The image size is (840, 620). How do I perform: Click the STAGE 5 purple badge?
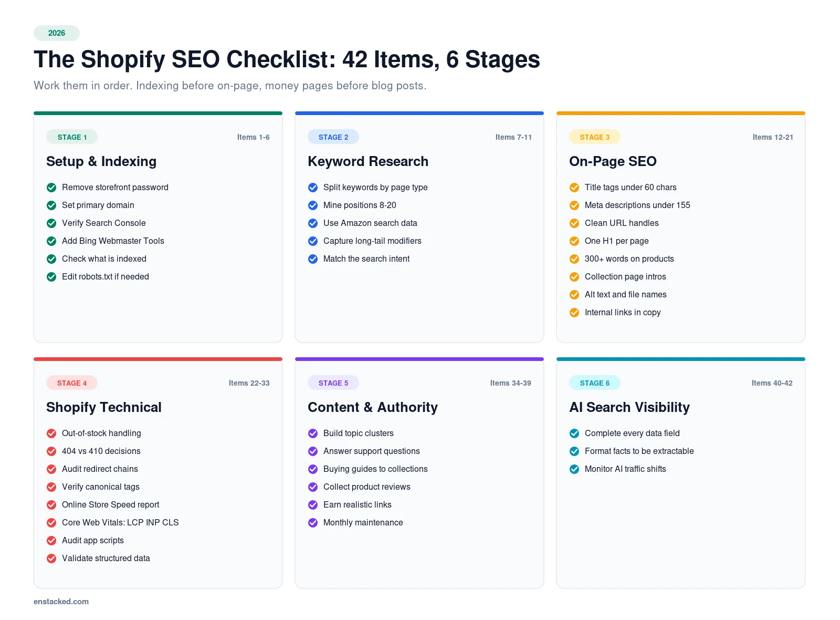pyautogui.click(x=333, y=383)
